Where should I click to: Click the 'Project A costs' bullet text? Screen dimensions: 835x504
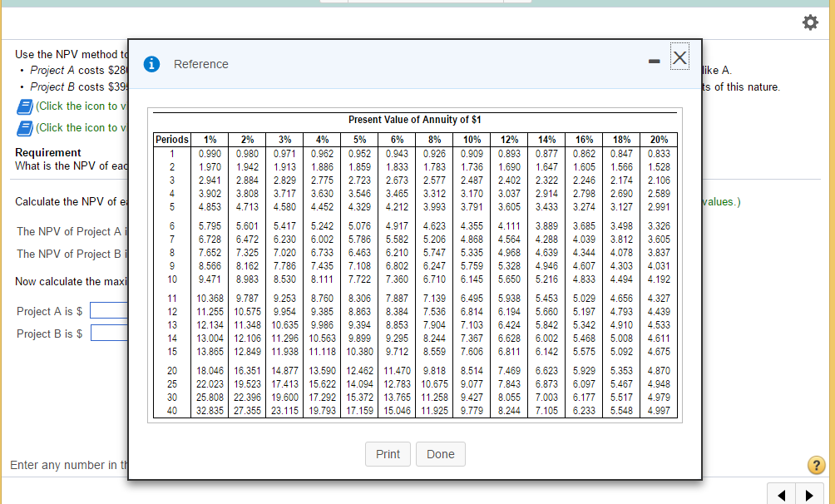[x=68, y=71]
